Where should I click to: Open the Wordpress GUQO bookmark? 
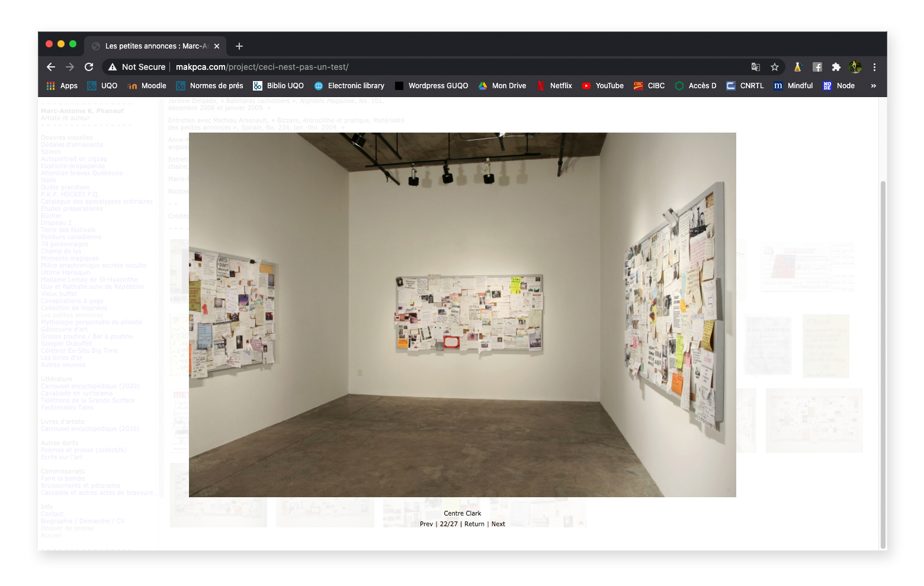click(431, 86)
